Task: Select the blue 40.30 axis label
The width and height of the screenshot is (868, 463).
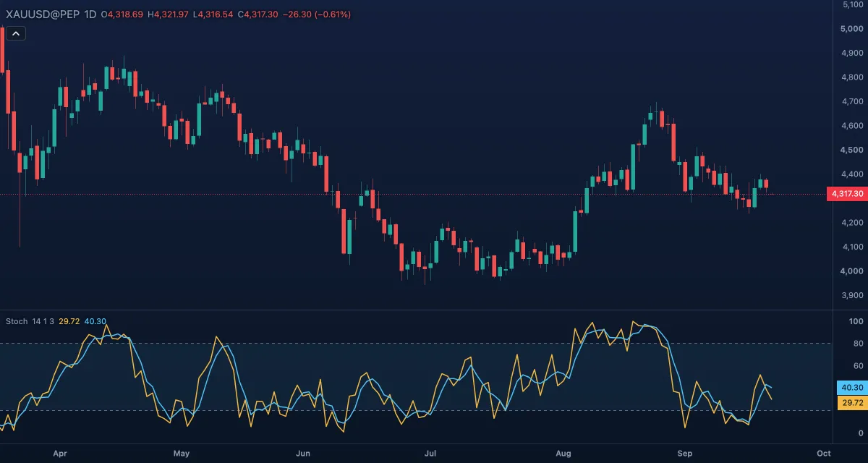Action: [851, 388]
